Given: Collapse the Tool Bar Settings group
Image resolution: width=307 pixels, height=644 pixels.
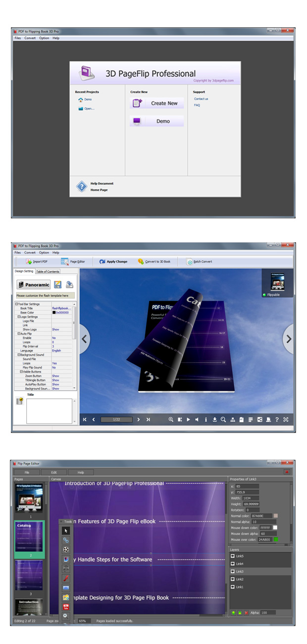Looking at the screenshot, I should click(16, 304).
